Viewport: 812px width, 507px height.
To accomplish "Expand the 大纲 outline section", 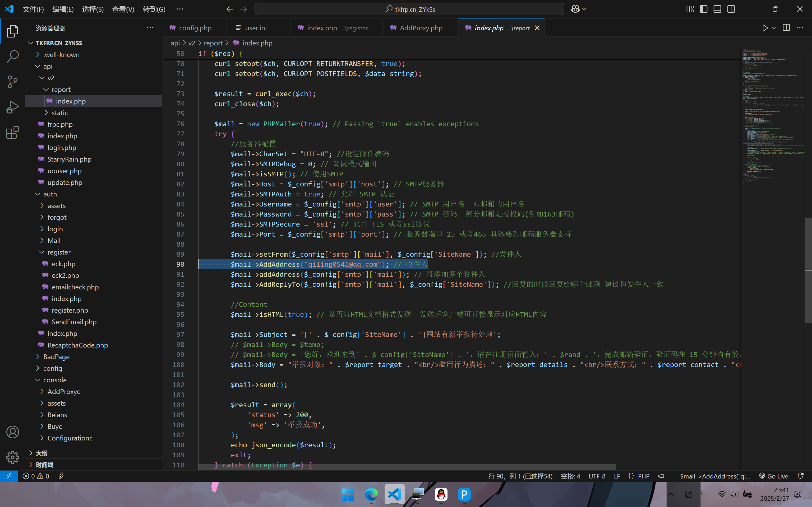I will [41, 453].
